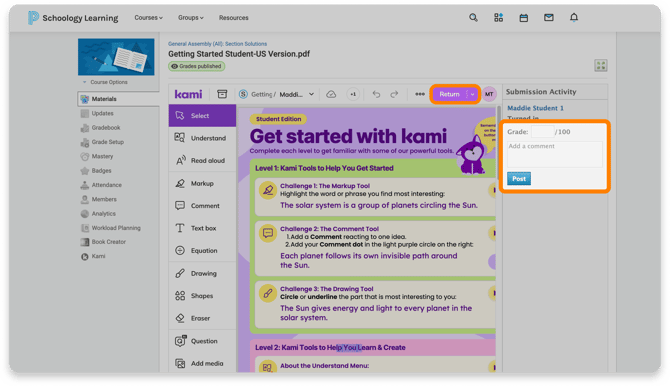Click the undo arrow in Kami toolbar

[376, 94]
